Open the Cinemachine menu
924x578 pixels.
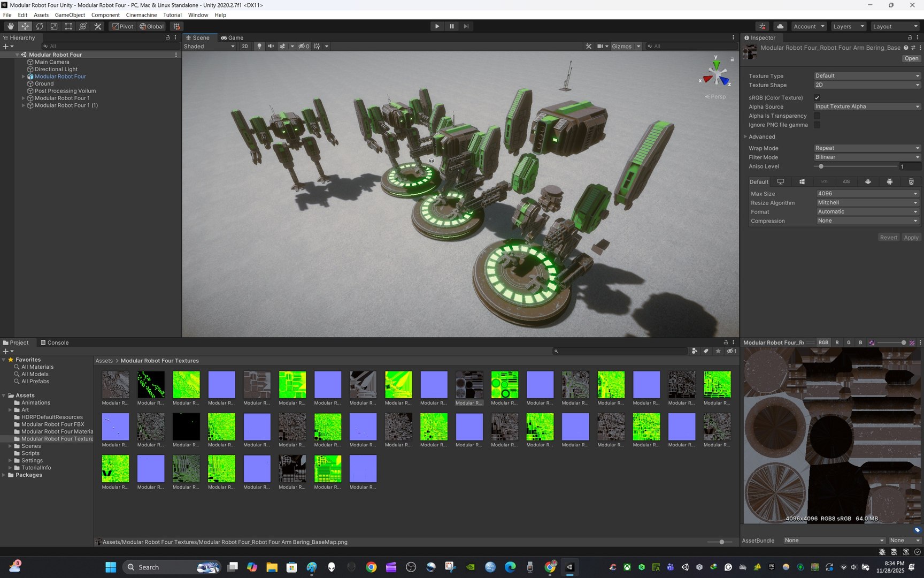coord(141,15)
